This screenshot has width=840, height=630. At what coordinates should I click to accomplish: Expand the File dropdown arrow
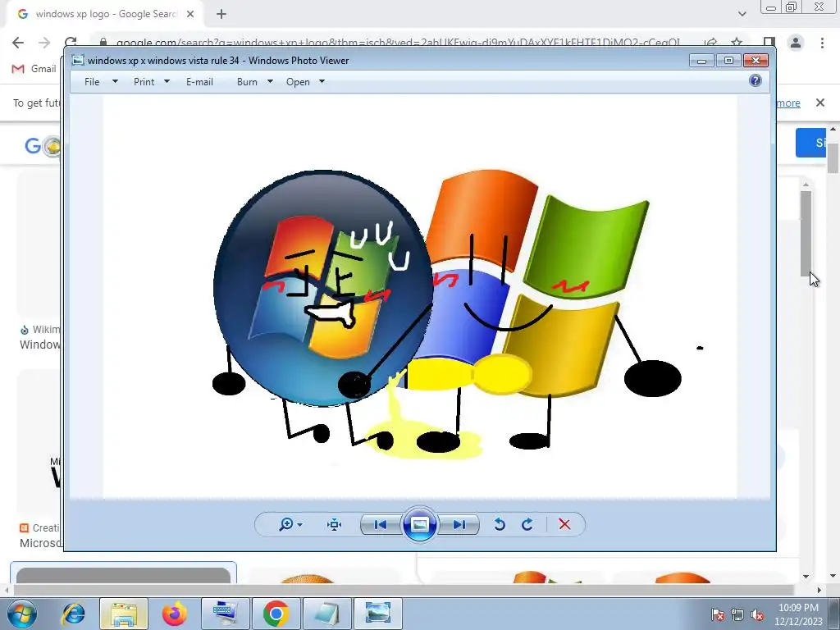[x=115, y=81]
